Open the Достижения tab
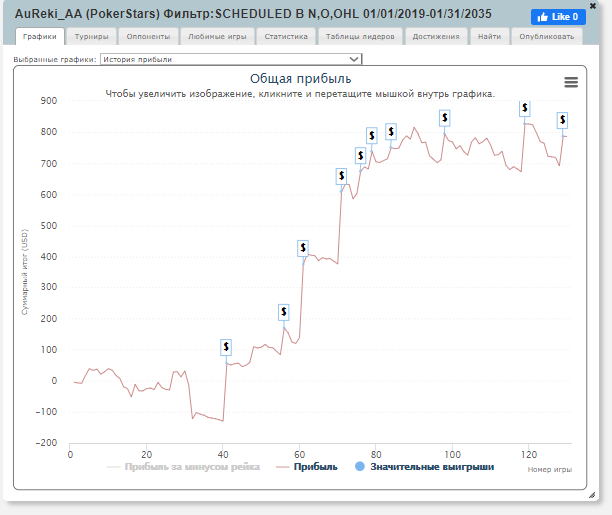 (436, 36)
